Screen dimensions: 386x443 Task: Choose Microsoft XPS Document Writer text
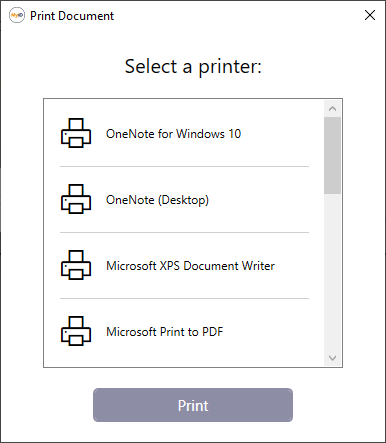[190, 266]
